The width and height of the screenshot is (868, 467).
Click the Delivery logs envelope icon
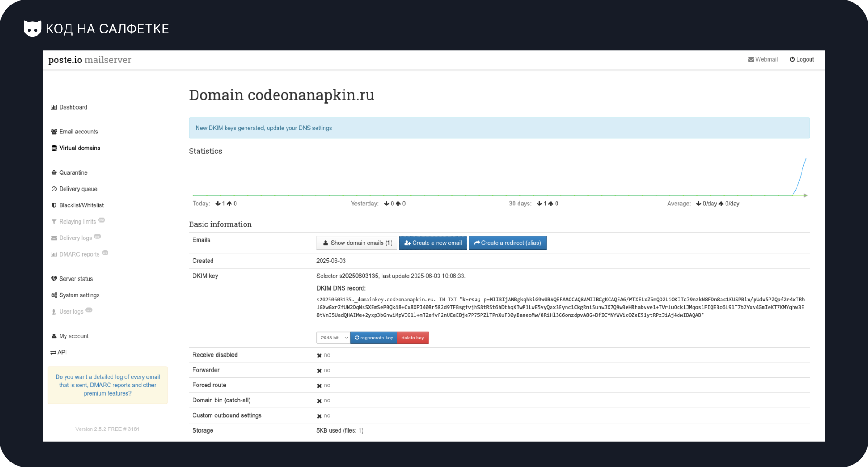tap(54, 238)
